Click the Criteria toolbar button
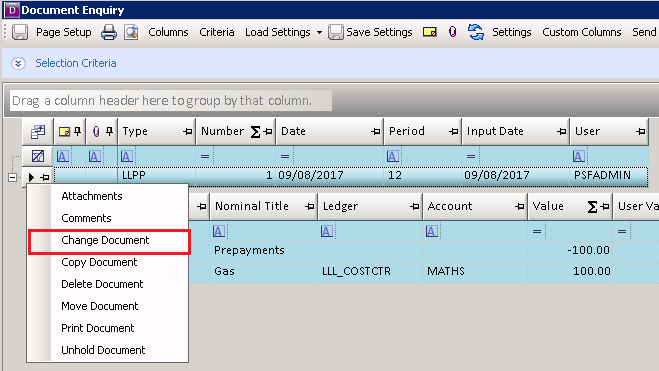Viewport: 659px width, 371px height. [216, 32]
